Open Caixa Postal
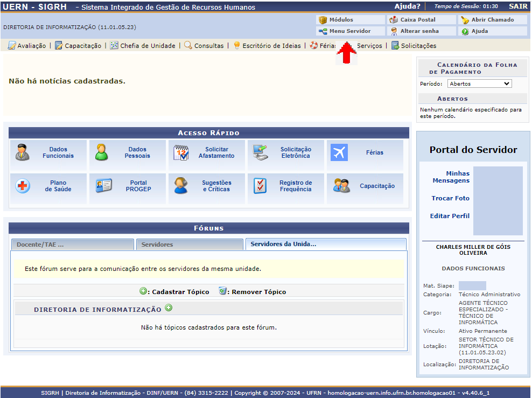Screen dimensions: 532x398 pos(417,20)
